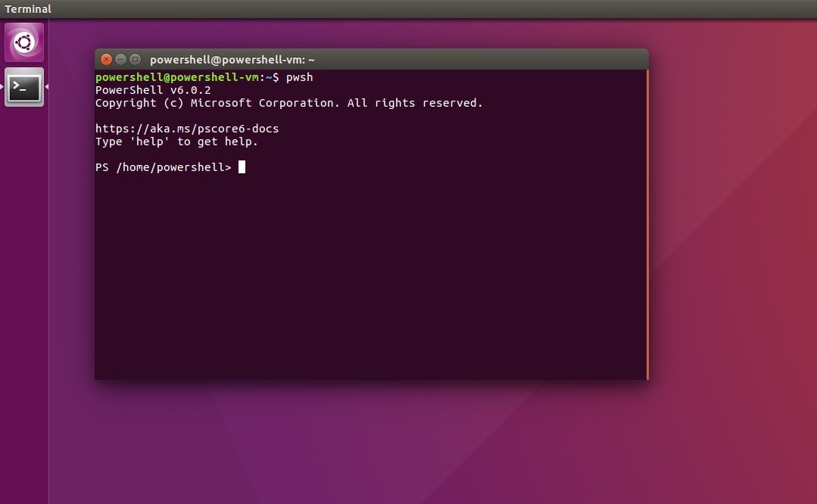Minimize the terminal window
Viewport: 817px width, 504px height.
pos(120,59)
